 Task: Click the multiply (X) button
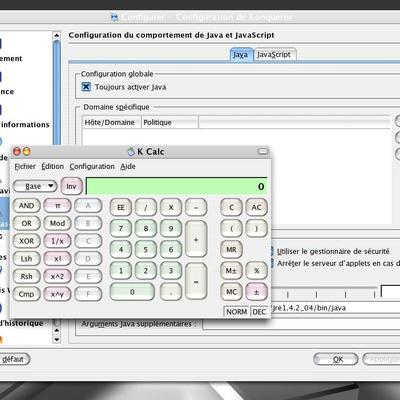click(171, 207)
